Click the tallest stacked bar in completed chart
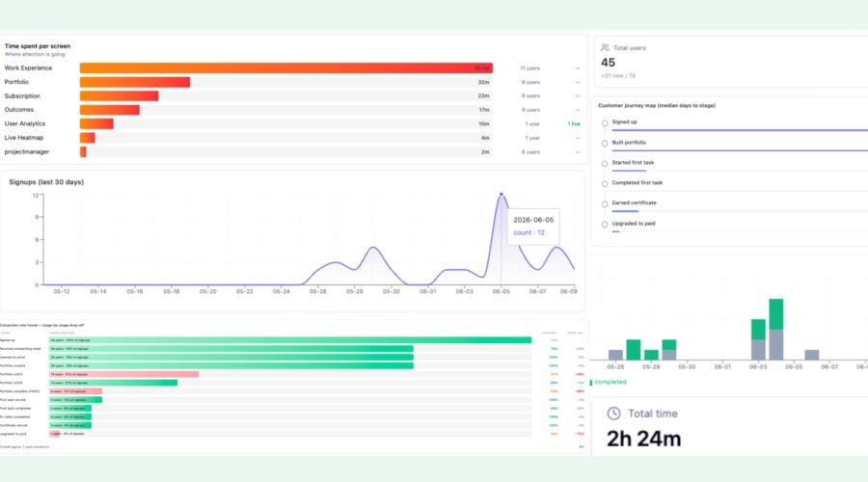 pyautogui.click(x=776, y=330)
